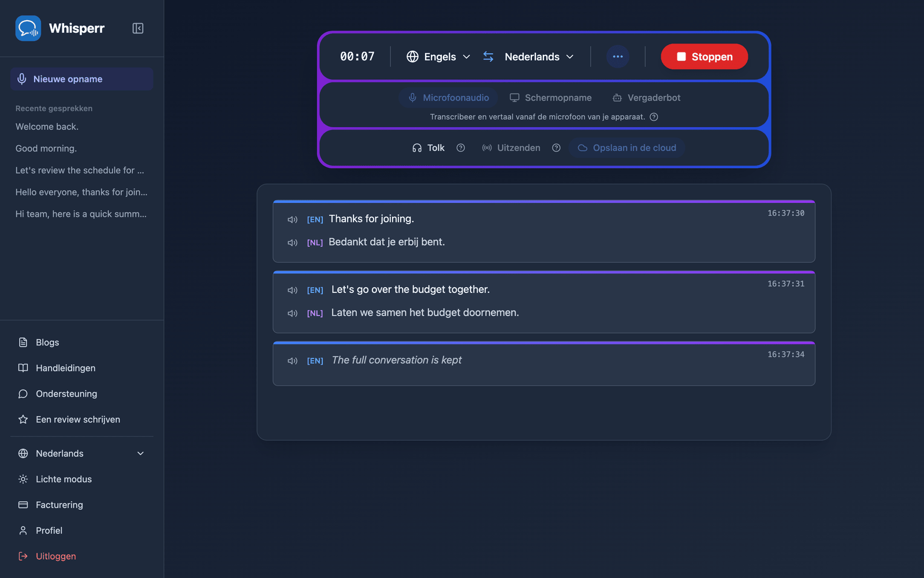
Task: Click the Whisperr logo icon
Action: (x=28, y=28)
